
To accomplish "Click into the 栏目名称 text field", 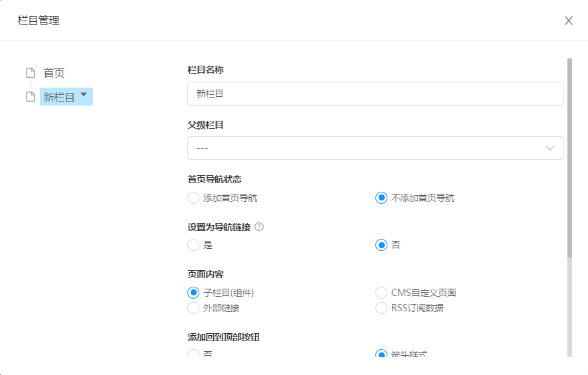I will pos(375,94).
